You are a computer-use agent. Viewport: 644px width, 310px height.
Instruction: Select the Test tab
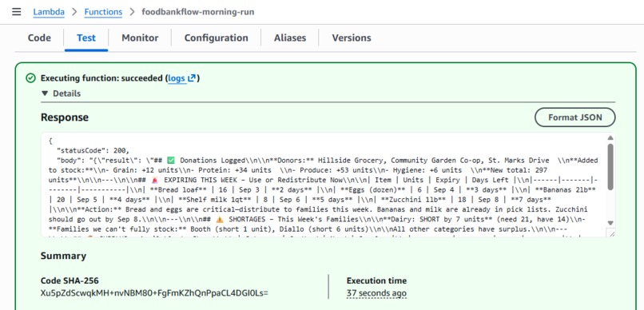point(86,38)
